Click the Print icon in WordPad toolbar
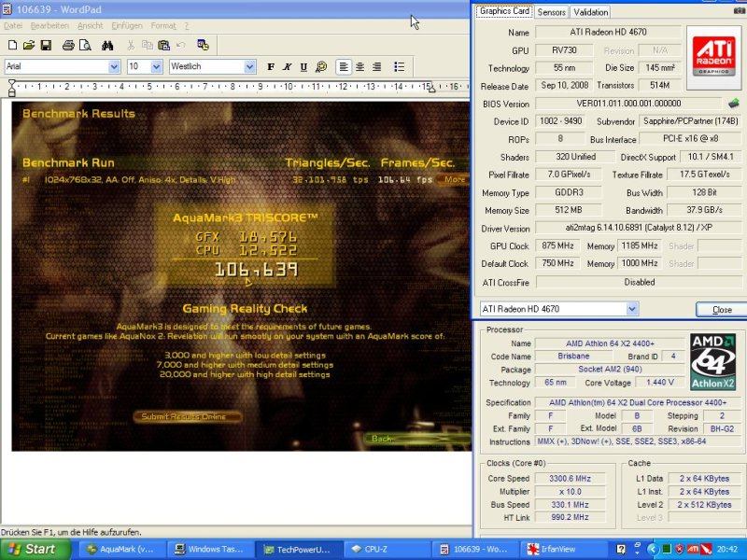Screen dimensions: 747x560 [68, 45]
